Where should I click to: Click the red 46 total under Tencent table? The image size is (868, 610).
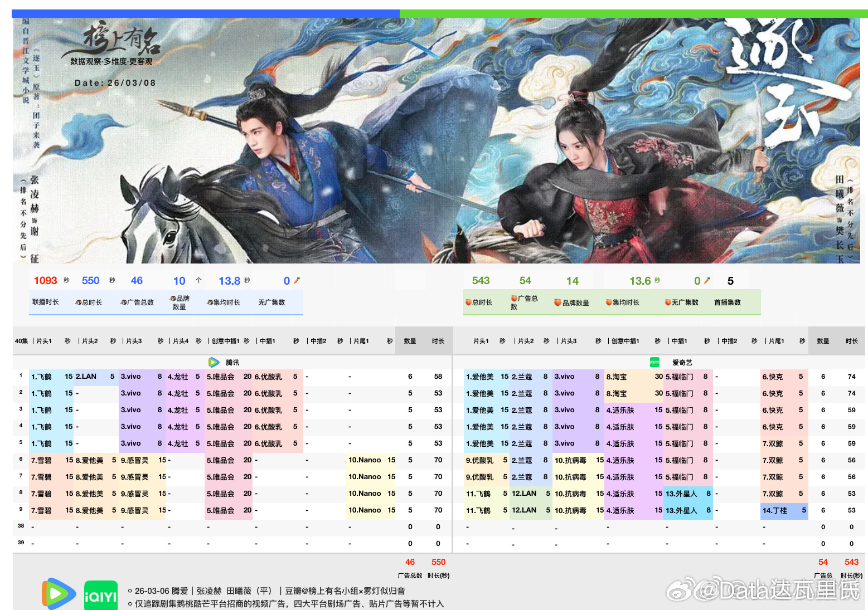(x=410, y=562)
